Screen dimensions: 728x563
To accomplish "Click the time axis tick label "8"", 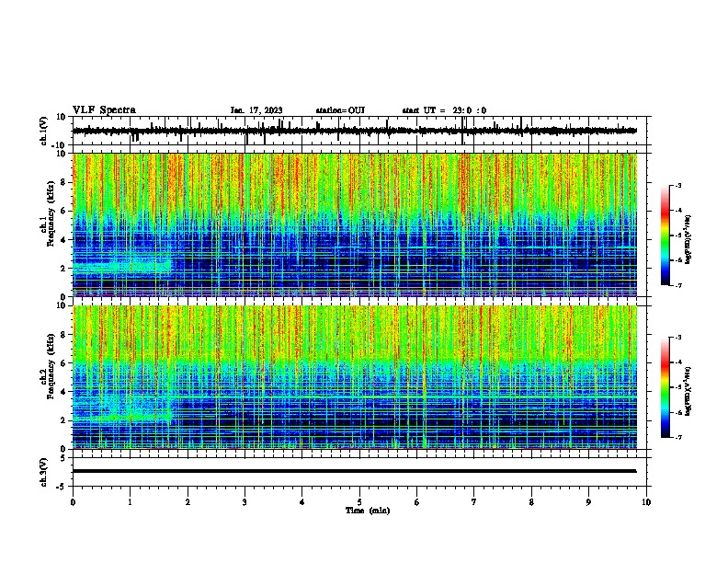I will point(531,502).
